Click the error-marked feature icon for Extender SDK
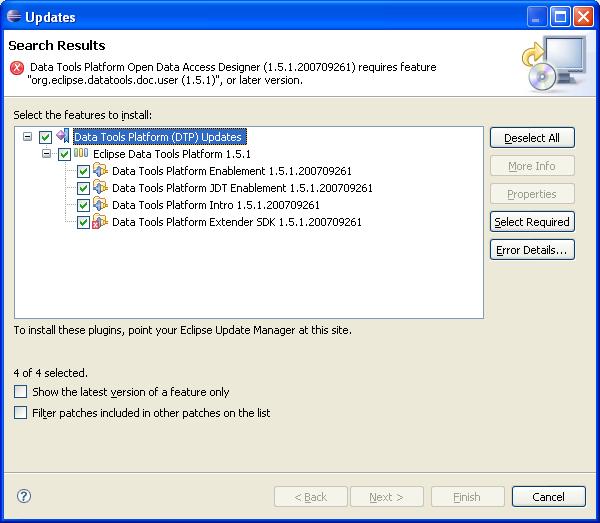 tap(100, 222)
